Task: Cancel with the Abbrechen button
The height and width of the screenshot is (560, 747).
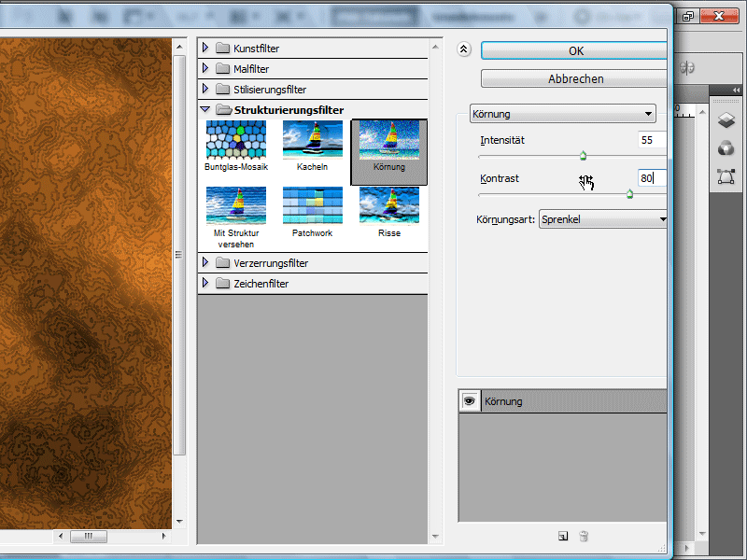Action: tap(574, 78)
